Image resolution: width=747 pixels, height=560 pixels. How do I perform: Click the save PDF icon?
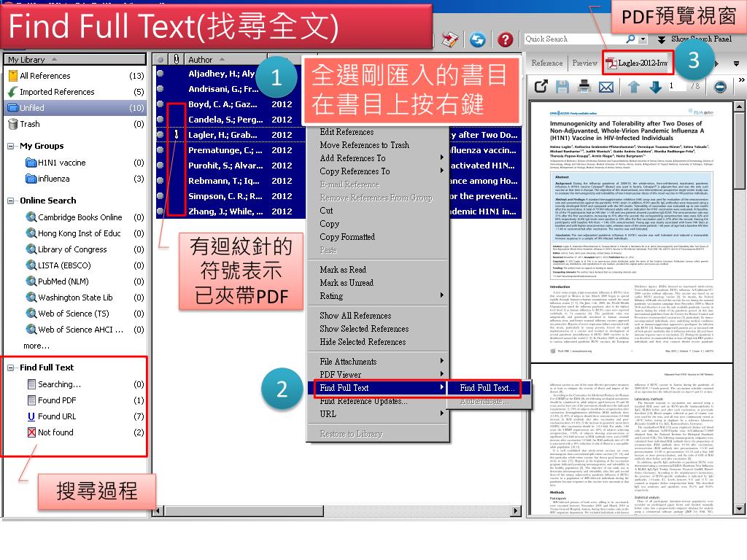tap(562, 87)
